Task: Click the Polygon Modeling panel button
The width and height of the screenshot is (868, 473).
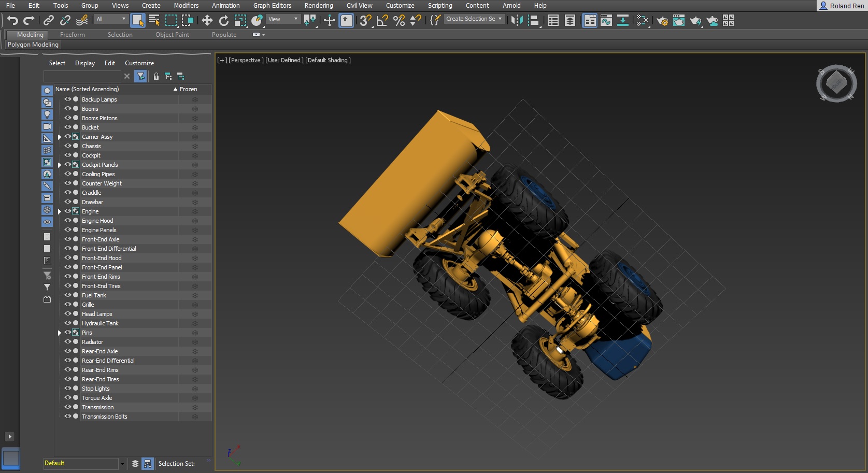Action: pyautogui.click(x=33, y=45)
